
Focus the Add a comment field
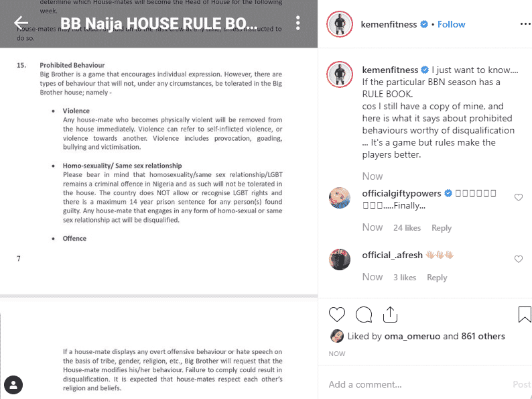pyautogui.click(x=419, y=384)
